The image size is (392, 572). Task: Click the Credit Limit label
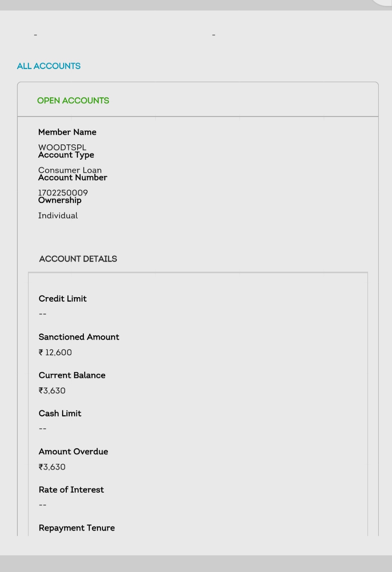(62, 299)
